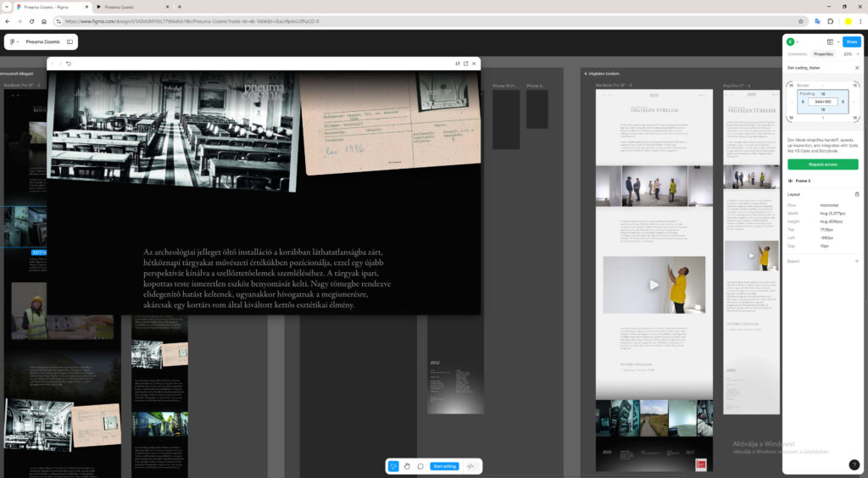Open the user avatar account dropdown
This screenshot has width=868, height=478.
[793, 42]
